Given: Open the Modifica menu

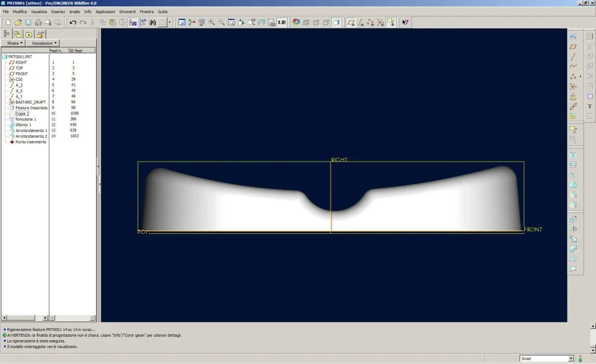Looking at the screenshot, I should click(x=20, y=12).
